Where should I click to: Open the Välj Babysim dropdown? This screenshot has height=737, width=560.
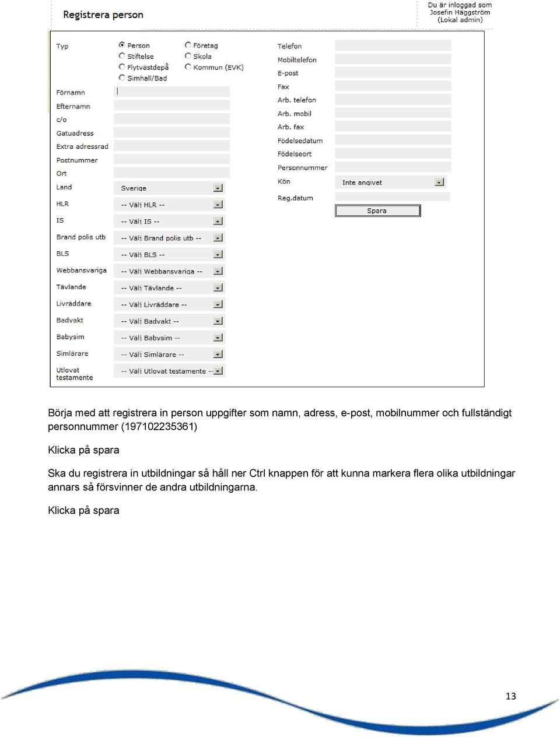(x=170, y=338)
